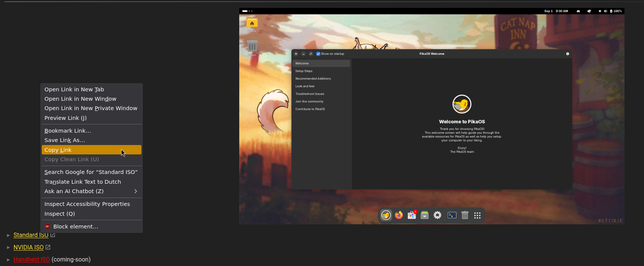Select Welcome in PikaOS Welcome sidebar
644x266 pixels.
pyautogui.click(x=322, y=63)
